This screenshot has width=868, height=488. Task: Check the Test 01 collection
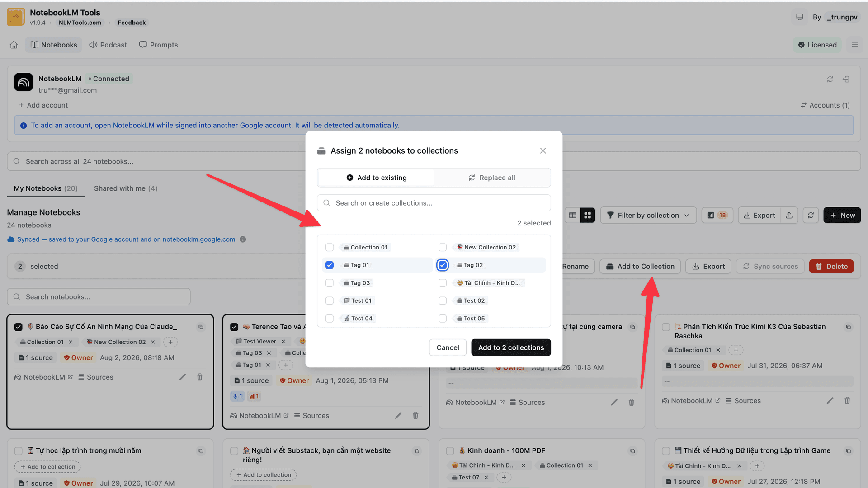[x=330, y=301]
